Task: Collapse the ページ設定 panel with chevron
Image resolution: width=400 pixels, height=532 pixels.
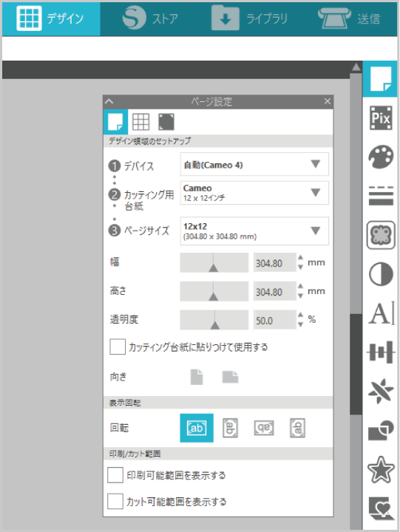Action: point(109,101)
